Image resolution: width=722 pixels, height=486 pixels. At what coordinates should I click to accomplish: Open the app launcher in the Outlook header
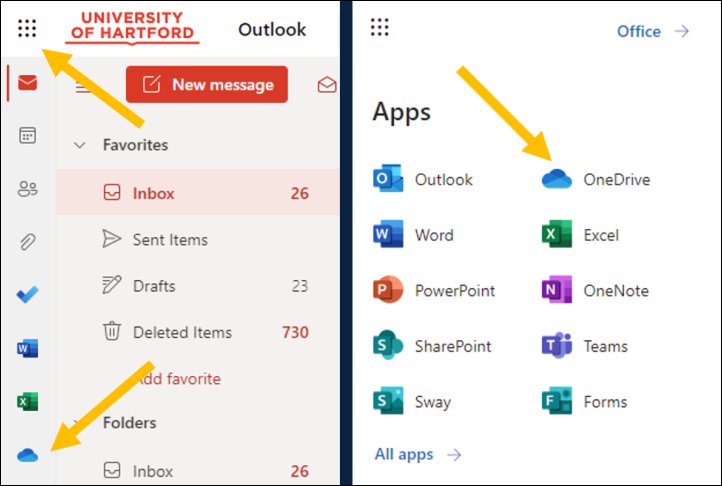27,28
